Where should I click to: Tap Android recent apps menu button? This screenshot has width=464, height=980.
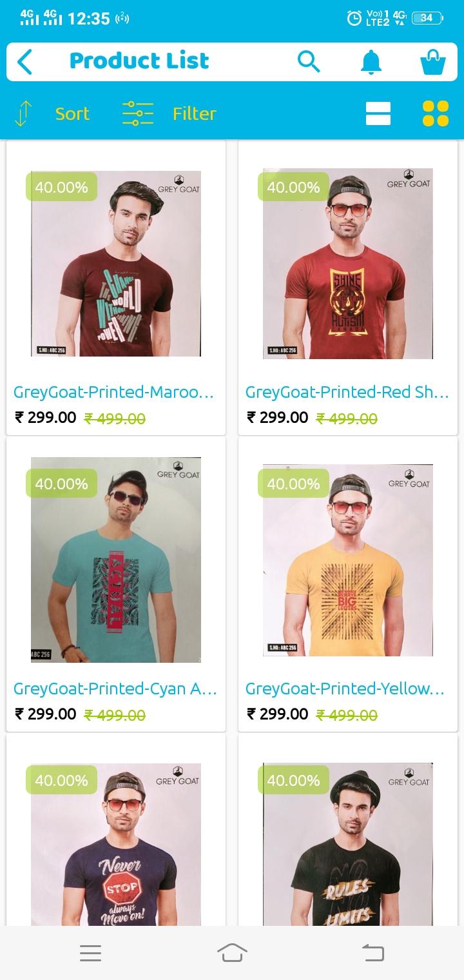[x=90, y=953]
